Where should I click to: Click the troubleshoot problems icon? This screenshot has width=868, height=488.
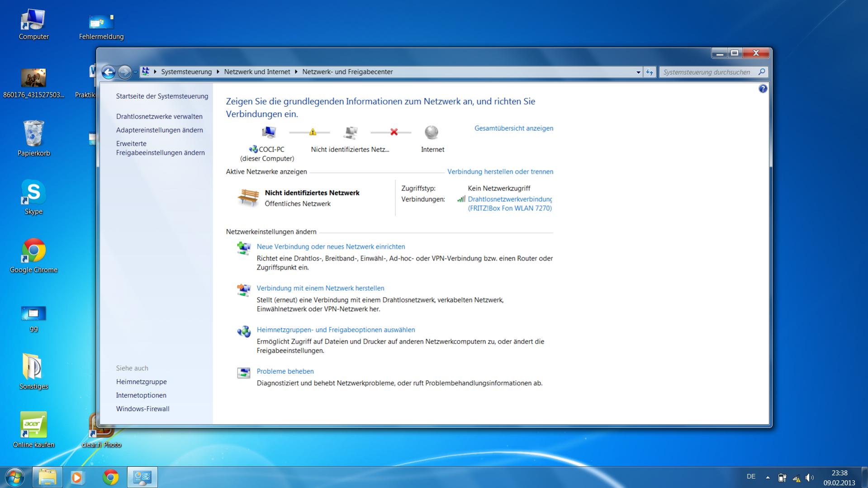coord(243,373)
